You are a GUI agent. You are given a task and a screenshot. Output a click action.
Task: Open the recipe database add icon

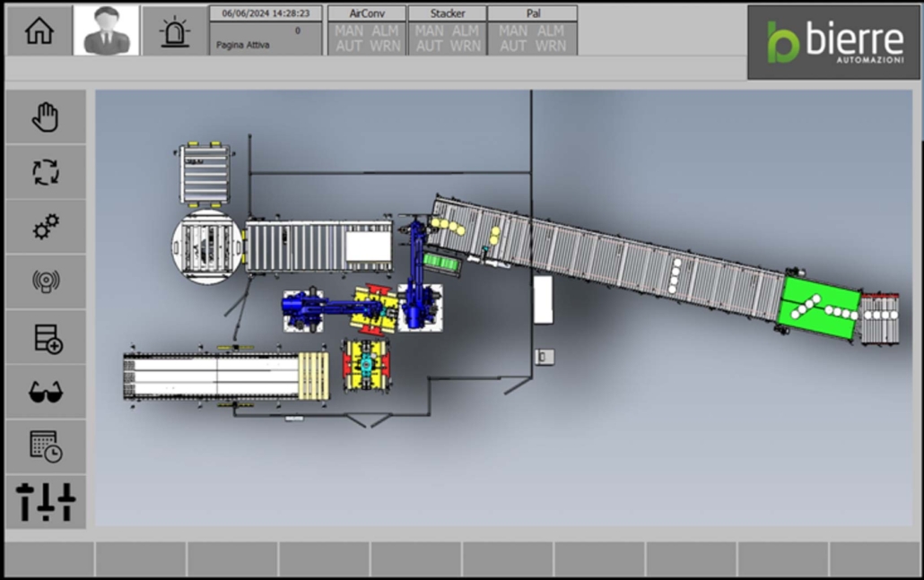[x=46, y=337]
